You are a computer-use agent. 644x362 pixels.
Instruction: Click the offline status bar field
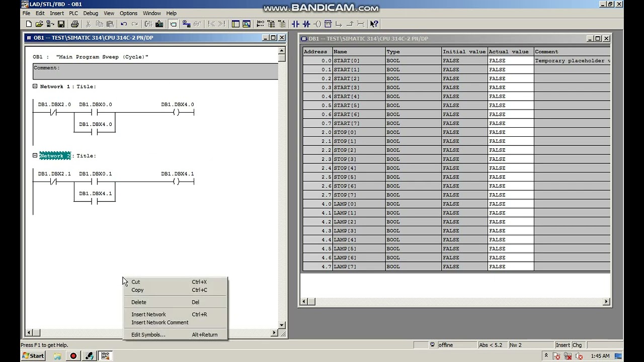[x=457, y=345]
